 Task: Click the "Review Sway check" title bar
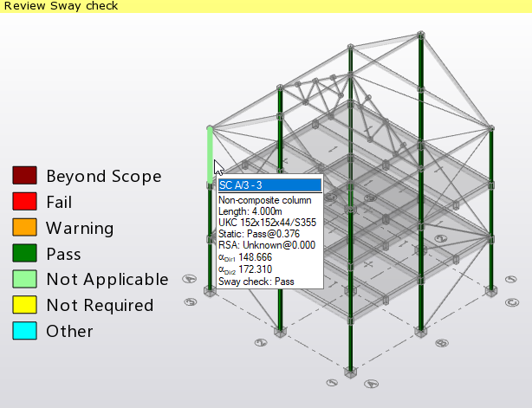(x=61, y=6)
